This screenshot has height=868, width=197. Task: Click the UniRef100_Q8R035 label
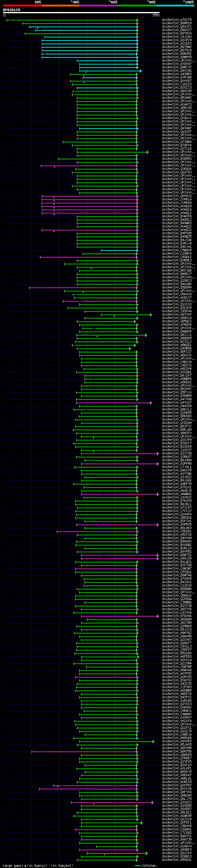pos(177,108)
